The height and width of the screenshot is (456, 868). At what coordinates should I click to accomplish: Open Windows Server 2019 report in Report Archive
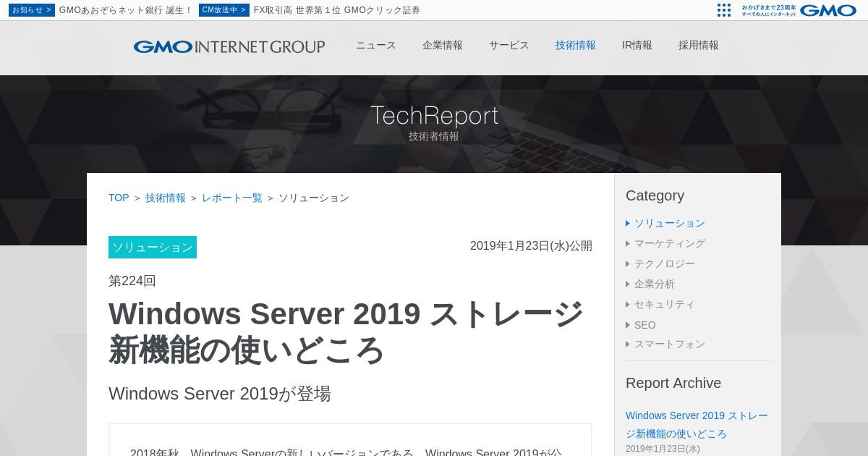(x=697, y=424)
